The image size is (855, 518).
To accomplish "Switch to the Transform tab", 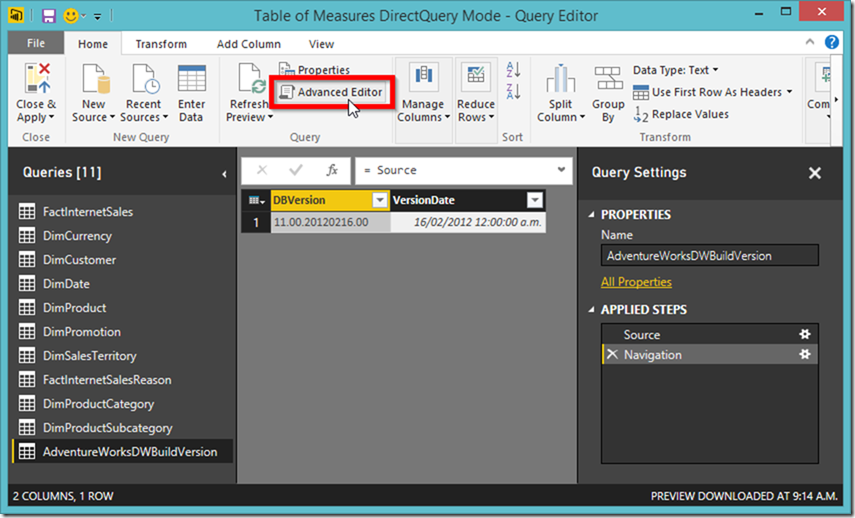I will pyautogui.click(x=161, y=44).
